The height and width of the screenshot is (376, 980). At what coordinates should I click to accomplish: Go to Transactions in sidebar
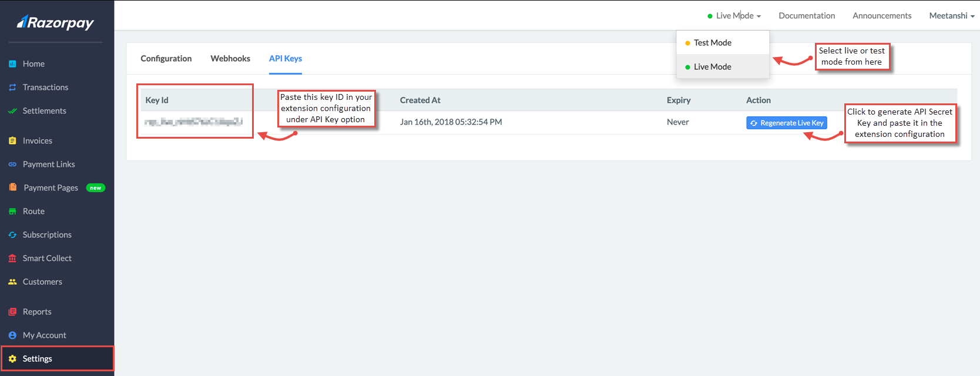[x=45, y=87]
